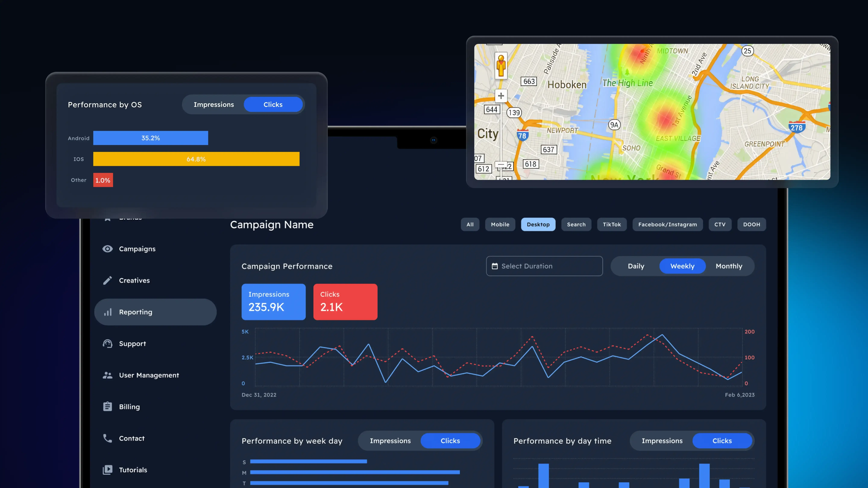The width and height of the screenshot is (868, 488).
Task: Show Clicks in Performance by day time
Action: [x=722, y=441]
